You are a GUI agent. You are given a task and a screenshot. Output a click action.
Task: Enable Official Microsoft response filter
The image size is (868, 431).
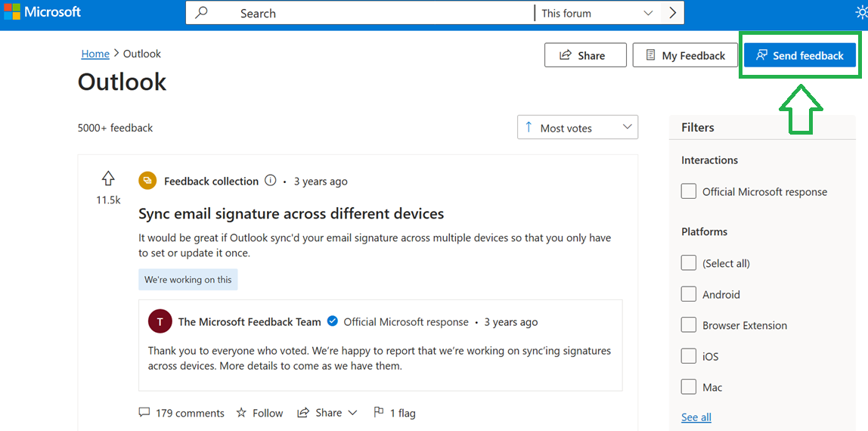coord(689,191)
